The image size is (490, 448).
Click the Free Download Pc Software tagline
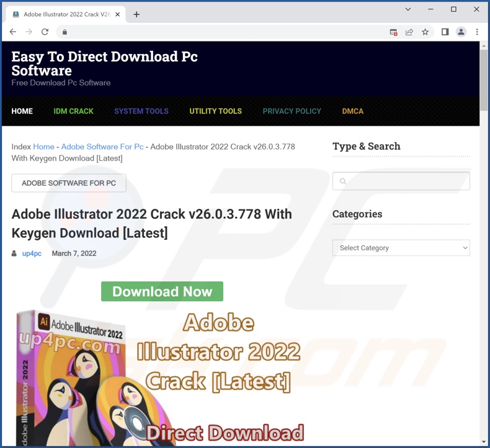point(61,83)
